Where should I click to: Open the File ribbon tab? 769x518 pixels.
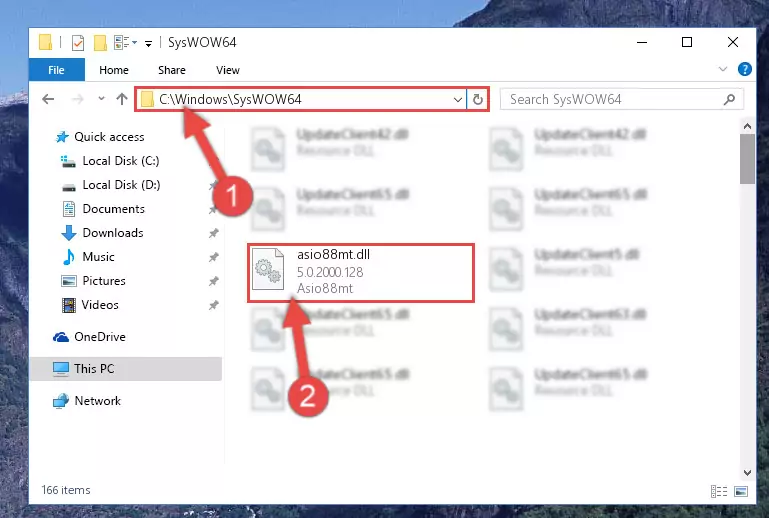[56, 70]
